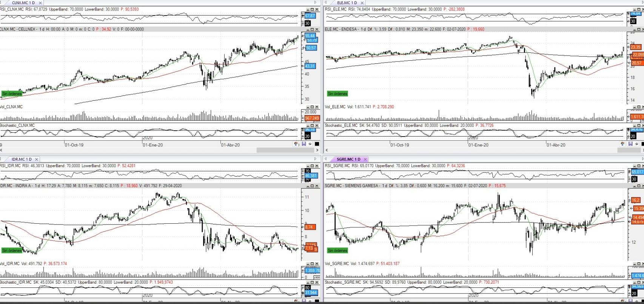The height and width of the screenshot is (304, 644).
Task: Click the SGRE chart Sin órdenes label
Action: coord(337,250)
